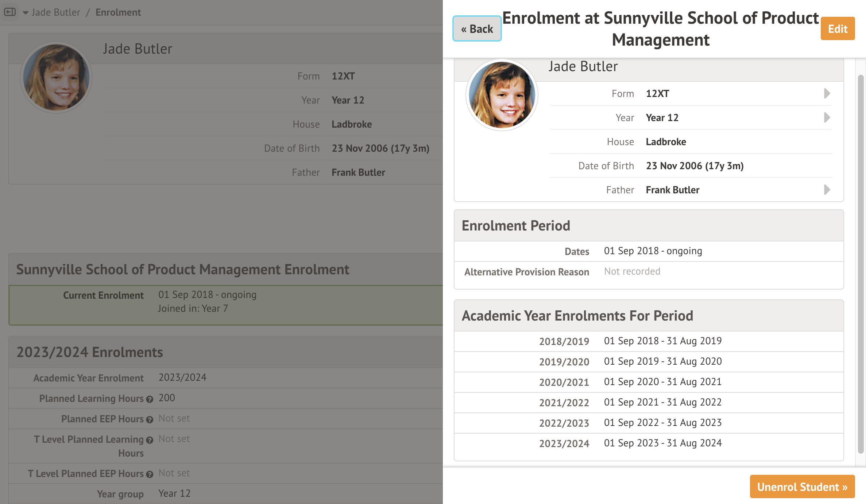Select the 2018/2019 academic year enrolment row
The width and height of the screenshot is (866, 504).
pyautogui.click(x=648, y=341)
